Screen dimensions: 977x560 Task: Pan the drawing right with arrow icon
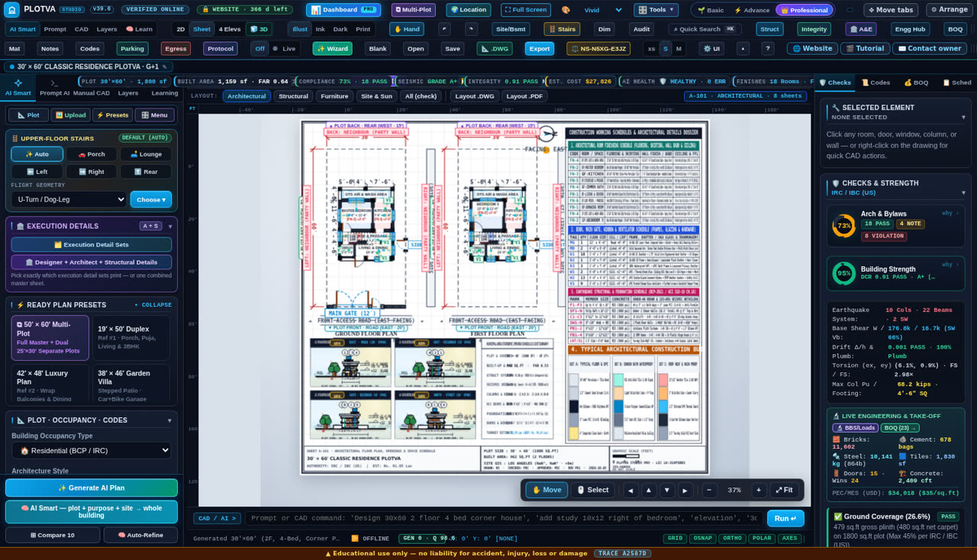(x=685, y=490)
